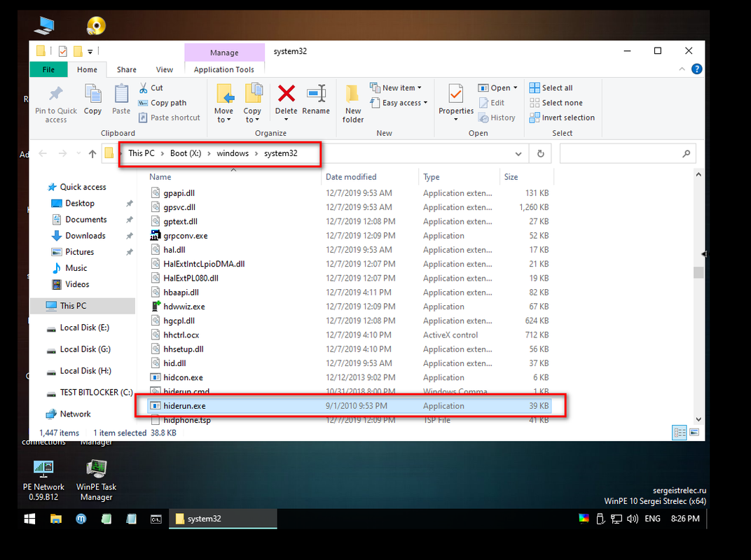Switch to the View tab
This screenshot has height=560, width=751.
(164, 69)
